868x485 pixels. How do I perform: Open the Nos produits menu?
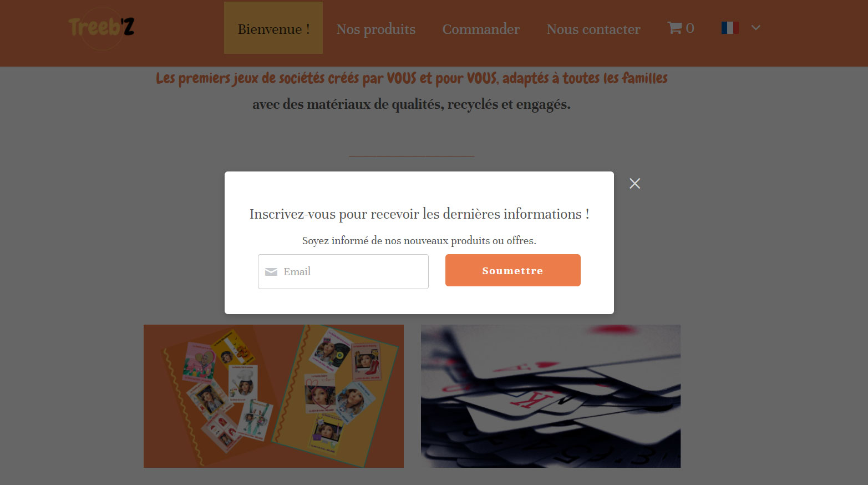[376, 29]
